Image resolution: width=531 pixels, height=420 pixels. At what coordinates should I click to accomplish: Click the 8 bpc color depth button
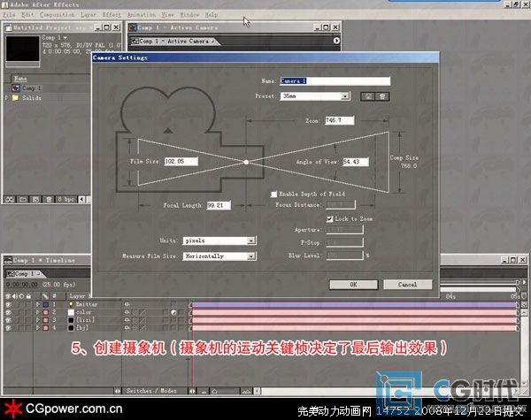pos(66,200)
